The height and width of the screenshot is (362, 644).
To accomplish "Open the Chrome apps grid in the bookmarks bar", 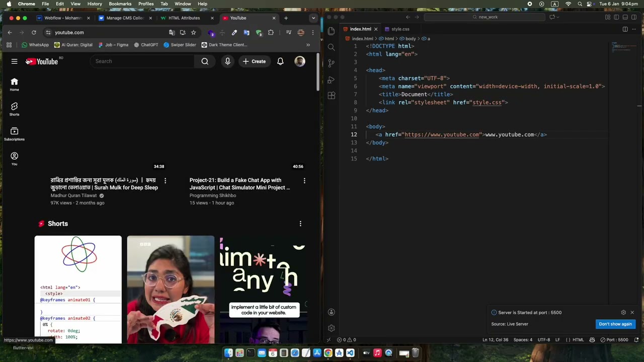I will tap(9, 45).
